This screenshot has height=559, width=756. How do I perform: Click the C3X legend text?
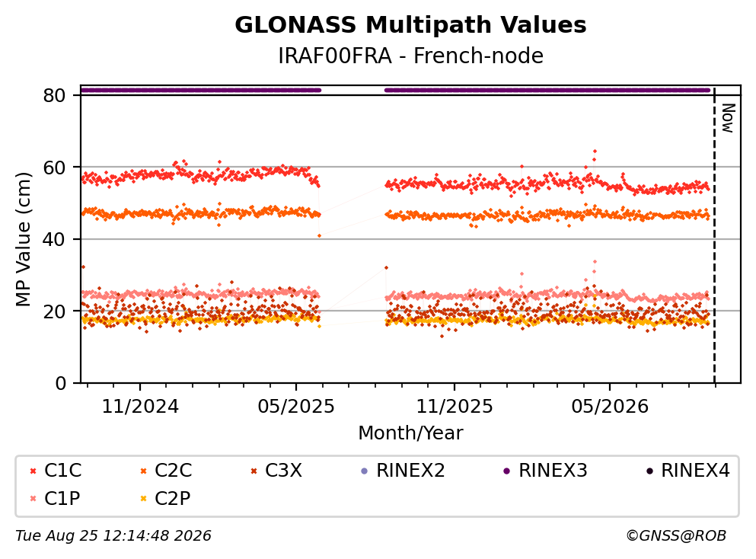click(x=283, y=471)
